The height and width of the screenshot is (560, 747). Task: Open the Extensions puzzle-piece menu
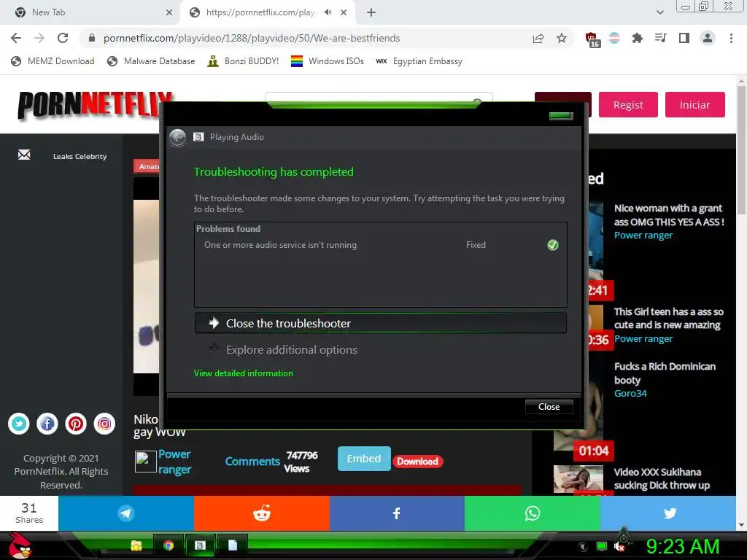[x=637, y=38]
